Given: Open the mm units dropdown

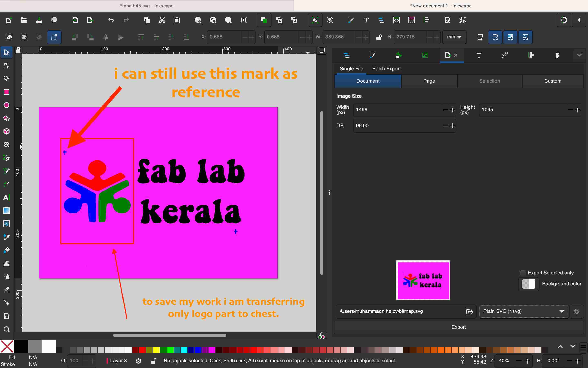Looking at the screenshot, I should (x=454, y=37).
